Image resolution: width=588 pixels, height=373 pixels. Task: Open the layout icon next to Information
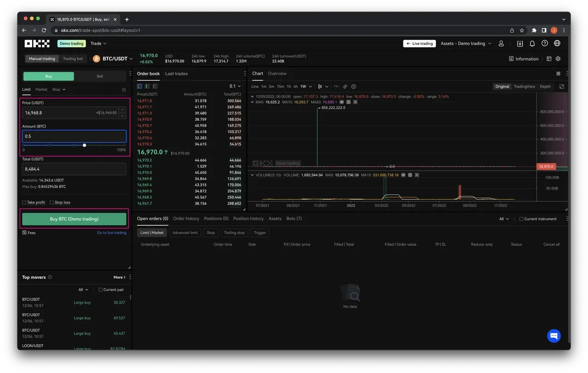[549, 59]
